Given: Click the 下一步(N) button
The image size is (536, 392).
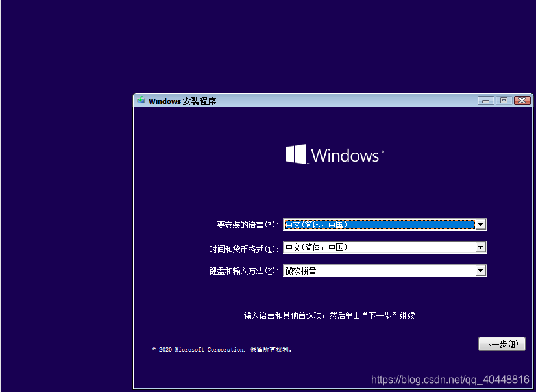Looking at the screenshot, I should pos(502,344).
